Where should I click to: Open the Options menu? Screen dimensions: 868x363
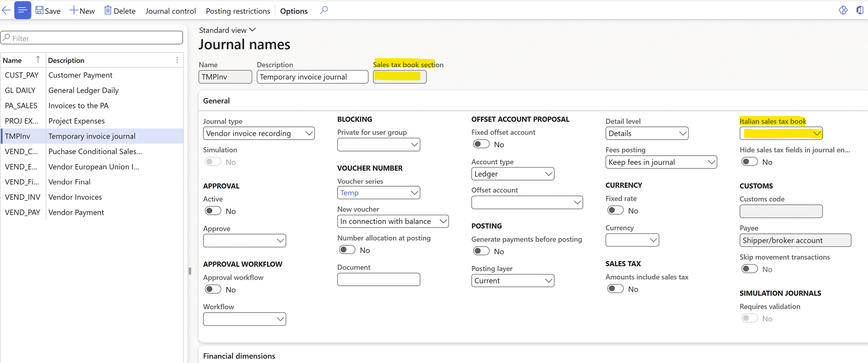[294, 11]
